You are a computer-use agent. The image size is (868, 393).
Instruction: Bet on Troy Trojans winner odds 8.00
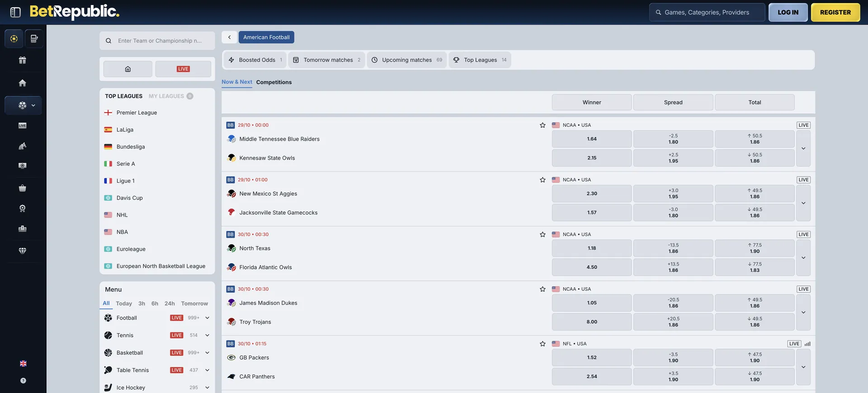(x=592, y=322)
